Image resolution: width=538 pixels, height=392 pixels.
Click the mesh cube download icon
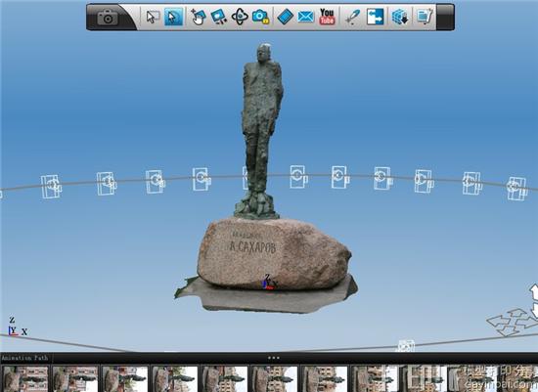pos(400,17)
